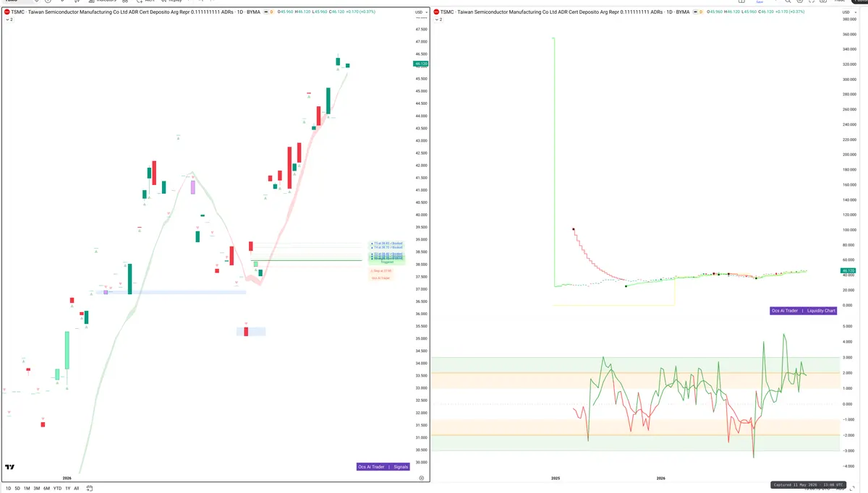The width and height of the screenshot is (868, 493).
Task: Click the TradingView logo on left chart
Action: click(10, 468)
